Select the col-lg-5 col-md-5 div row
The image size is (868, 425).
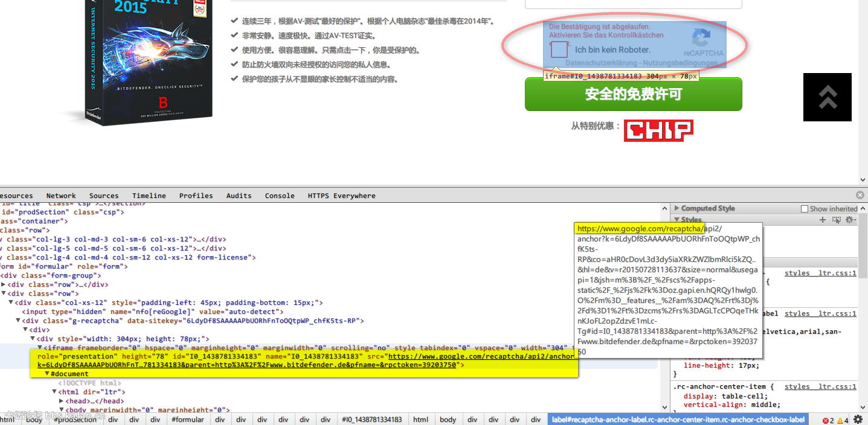click(113, 248)
